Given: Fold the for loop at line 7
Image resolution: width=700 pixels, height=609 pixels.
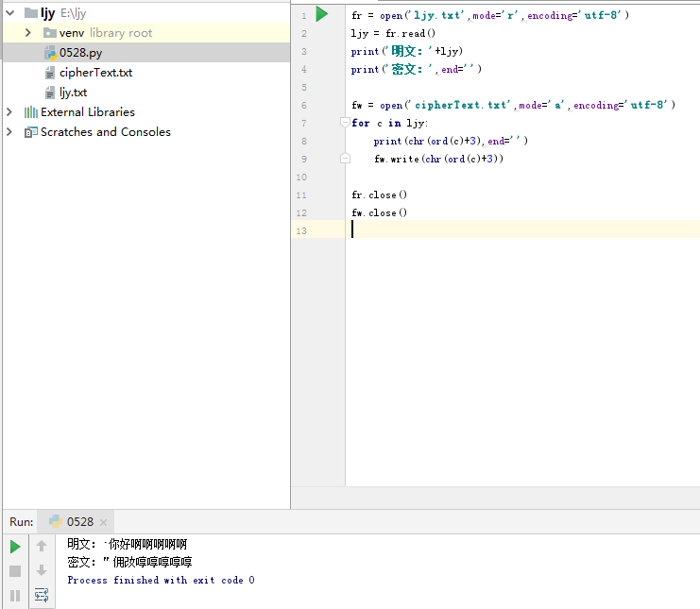Looking at the screenshot, I should [x=345, y=123].
